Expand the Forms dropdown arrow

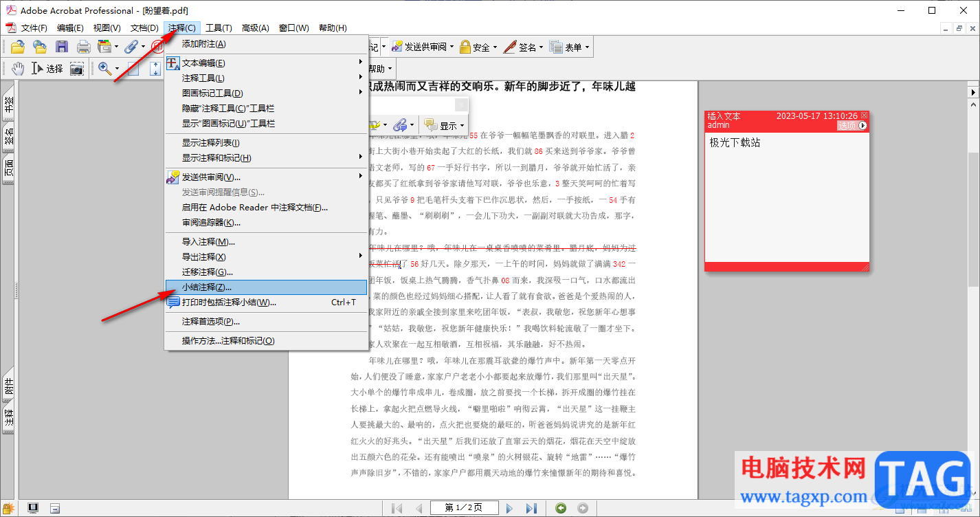587,47
